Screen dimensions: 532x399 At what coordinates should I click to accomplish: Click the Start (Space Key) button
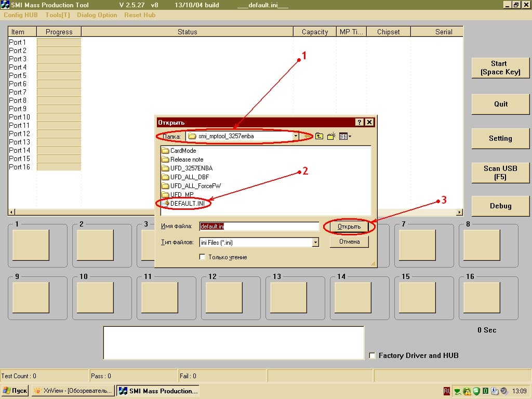point(500,68)
